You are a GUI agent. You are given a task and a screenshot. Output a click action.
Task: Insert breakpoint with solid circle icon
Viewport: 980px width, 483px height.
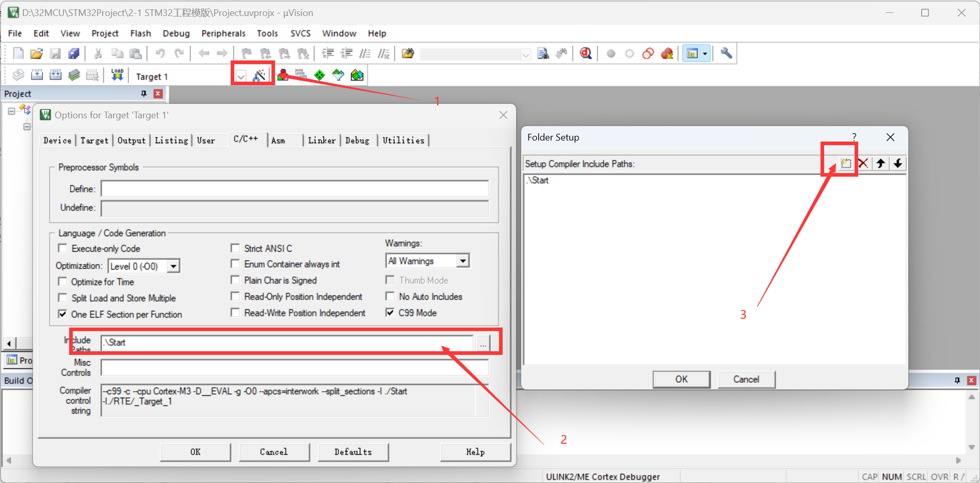[x=611, y=53]
